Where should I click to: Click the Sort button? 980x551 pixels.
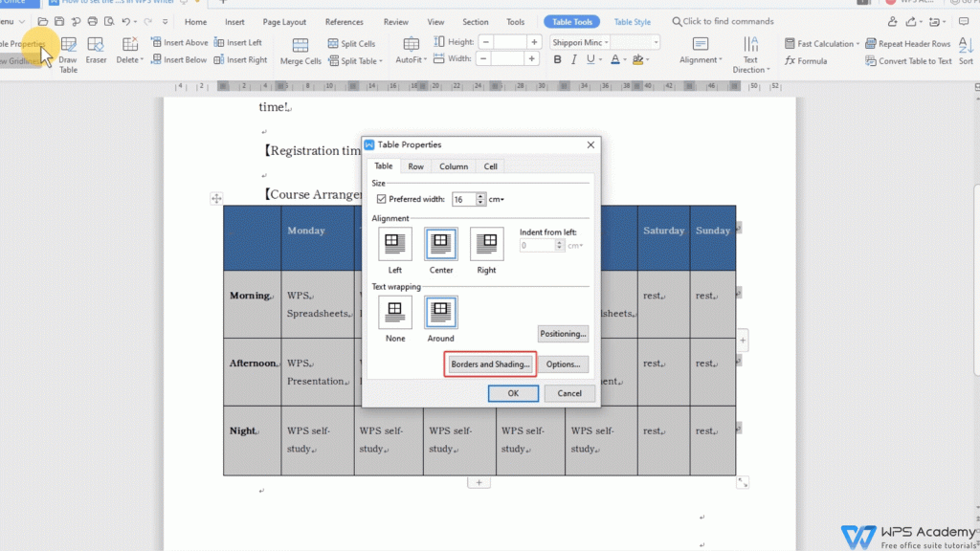pyautogui.click(x=966, y=51)
